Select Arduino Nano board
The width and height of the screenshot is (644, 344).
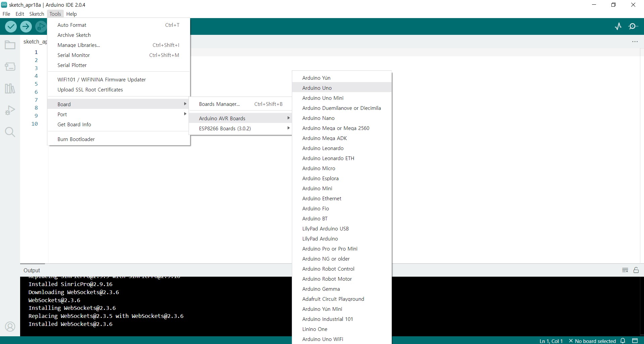tap(342, 118)
